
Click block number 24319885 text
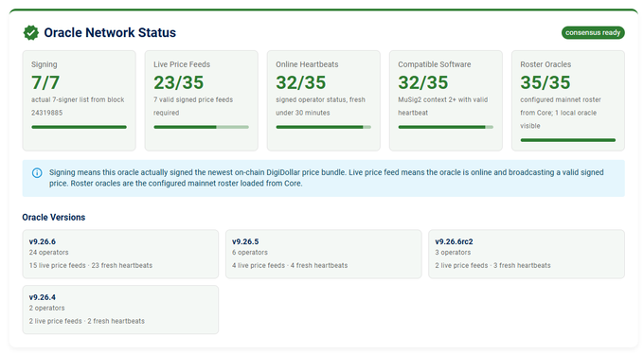[x=46, y=113]
